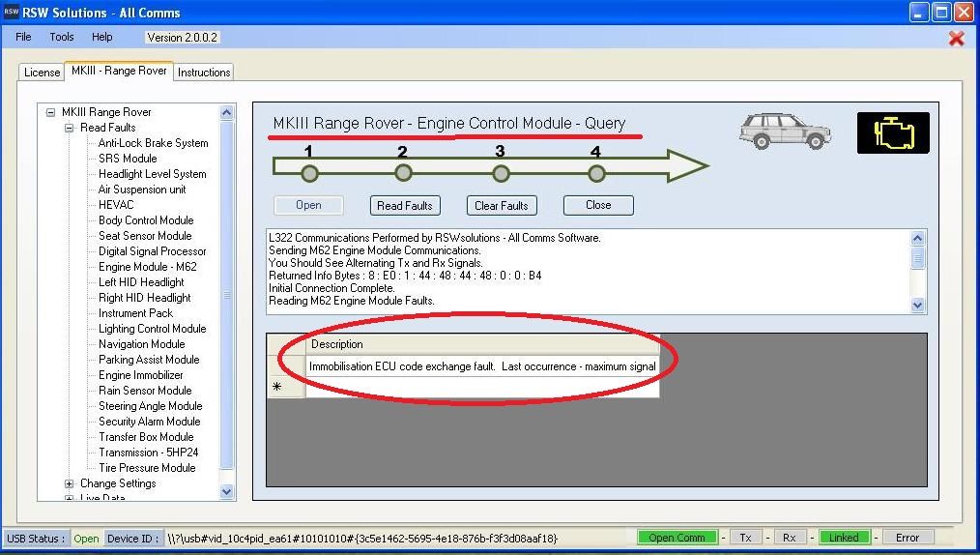Select Right HID Headlight entry
Screen dimensions: 980x555
[x=144, y=298]
